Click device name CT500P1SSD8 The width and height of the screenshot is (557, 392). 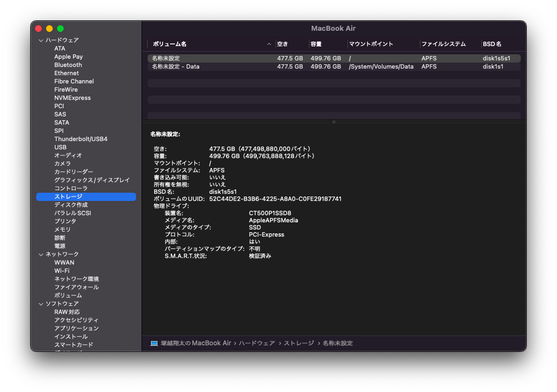click(x=270, y=213)
